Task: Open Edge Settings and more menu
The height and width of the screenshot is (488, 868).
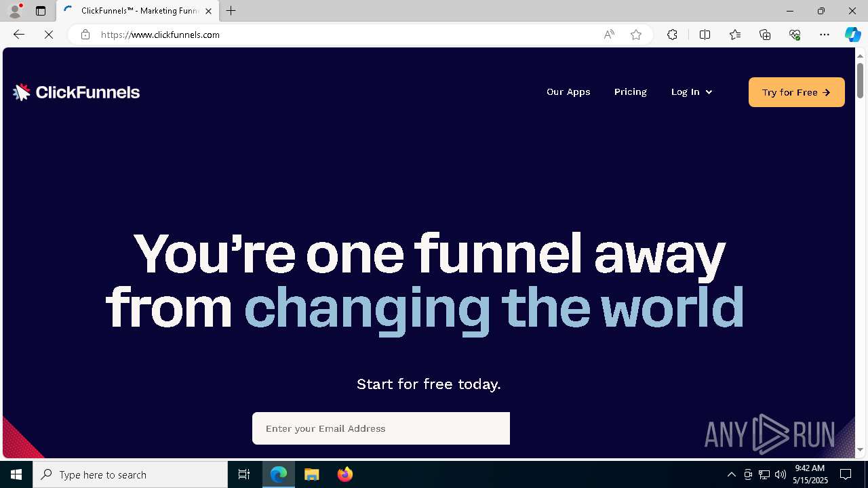Action: pos(825,35)
